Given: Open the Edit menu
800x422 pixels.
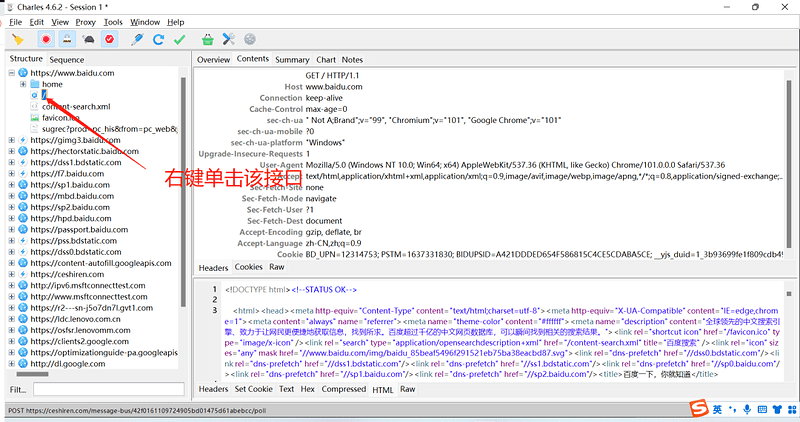Looking at the screenshot, I should (36, 22).
